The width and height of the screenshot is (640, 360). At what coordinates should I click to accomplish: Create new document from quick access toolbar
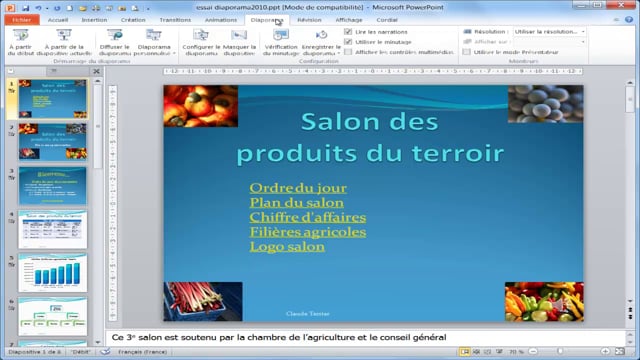[x=70, y=8]
